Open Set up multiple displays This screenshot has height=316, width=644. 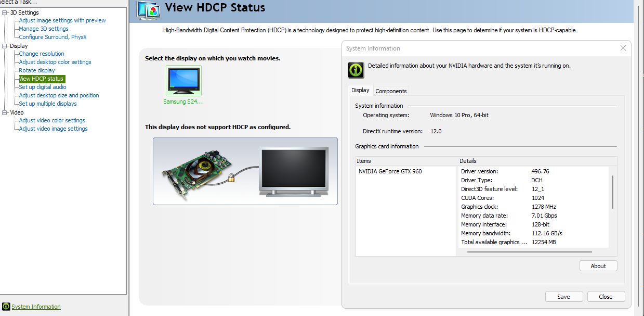[48, 104]
